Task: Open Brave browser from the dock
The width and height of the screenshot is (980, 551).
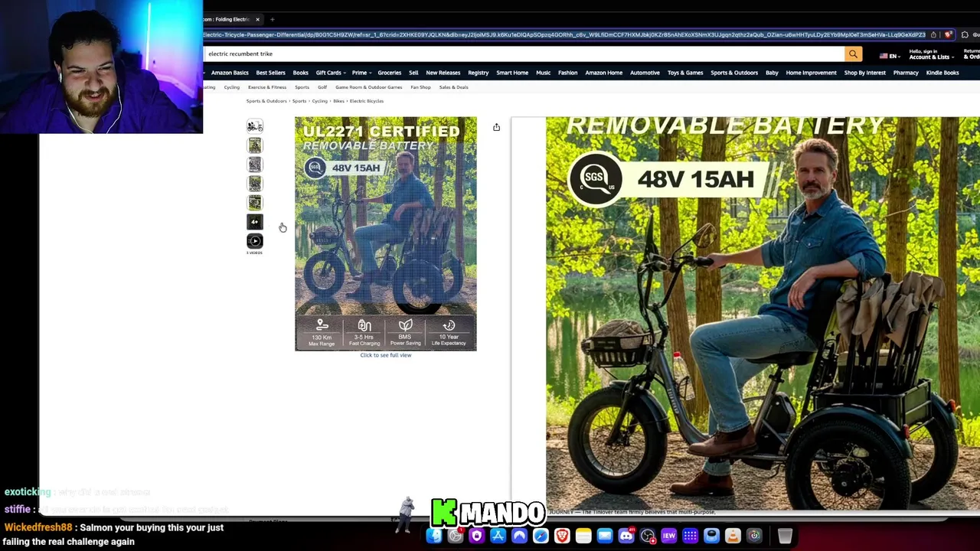Action: 562,536
